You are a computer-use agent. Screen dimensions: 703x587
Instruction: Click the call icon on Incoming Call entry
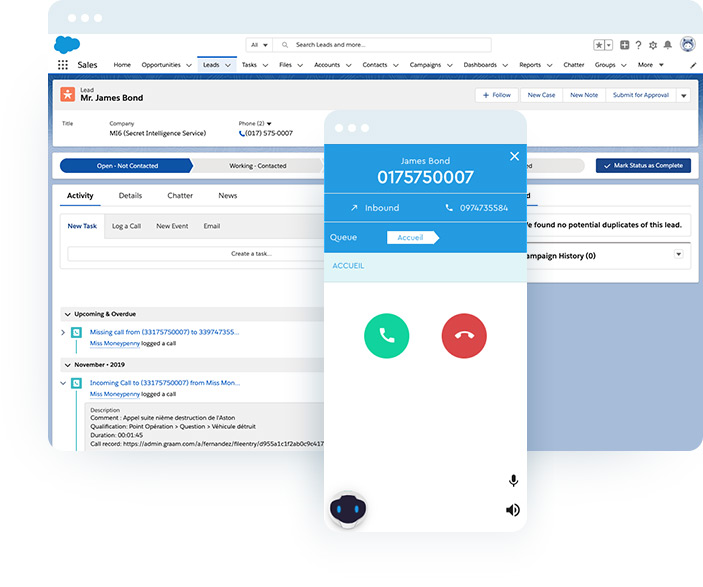tap(77, 383)
